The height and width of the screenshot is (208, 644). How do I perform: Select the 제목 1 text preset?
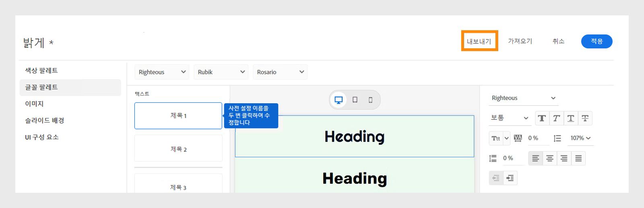pos(178,116)
